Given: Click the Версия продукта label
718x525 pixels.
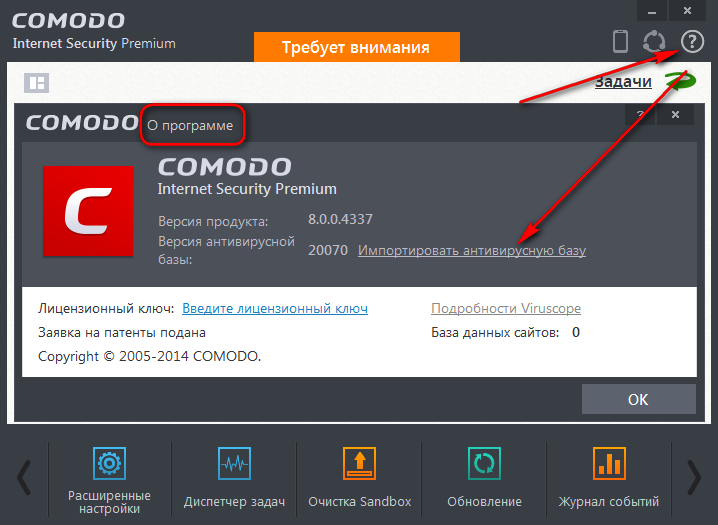Looking at the screenshot, I should pos(213,222).
